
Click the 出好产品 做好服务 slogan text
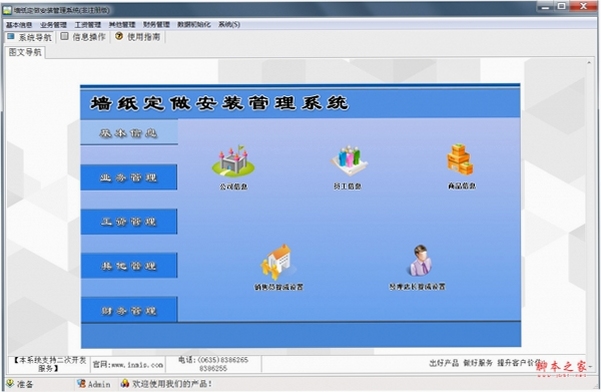[x=485, y=362]
